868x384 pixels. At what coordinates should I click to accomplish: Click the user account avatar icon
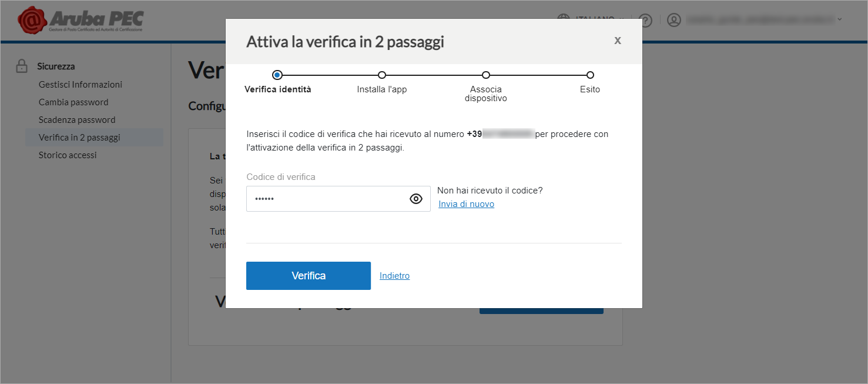click(674, 20)
